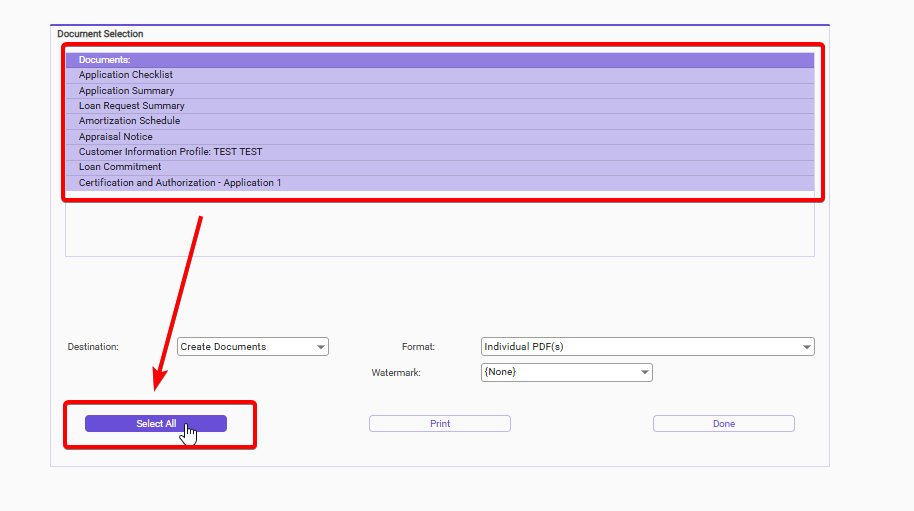The height and width of the screenshot is (511, 914).
Task: Select the Application Checklist document
Action: tap(126, 75)
